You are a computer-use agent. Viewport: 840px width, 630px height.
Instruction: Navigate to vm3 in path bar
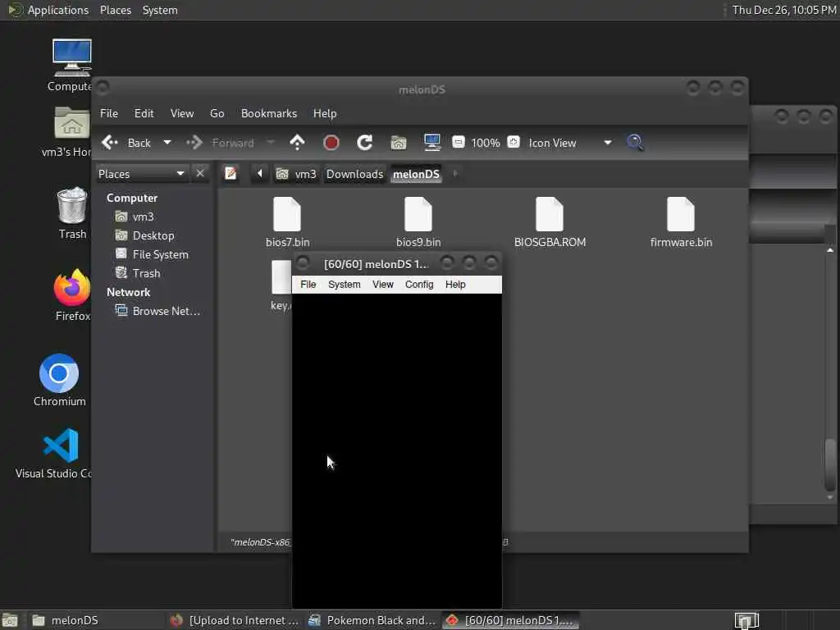297,174
